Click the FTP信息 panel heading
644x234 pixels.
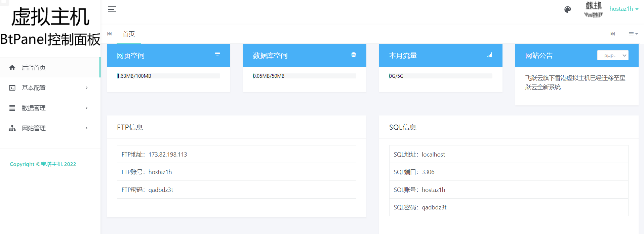(x=130, y=127)
